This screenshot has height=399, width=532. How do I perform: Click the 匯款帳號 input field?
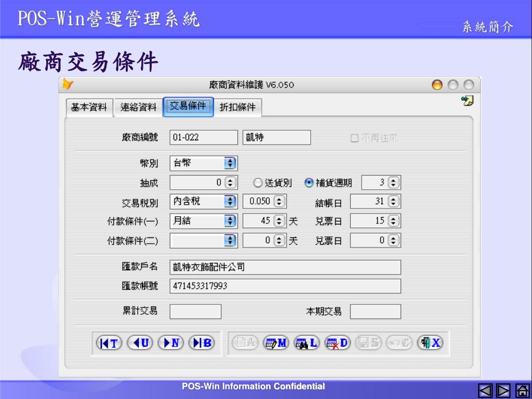click(x=285, y=286)
